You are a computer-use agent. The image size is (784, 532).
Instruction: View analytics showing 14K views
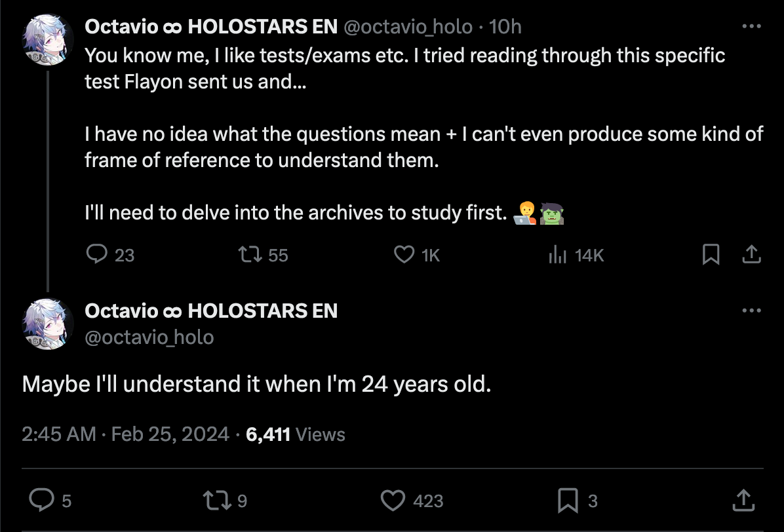click(x=557, y=254)
